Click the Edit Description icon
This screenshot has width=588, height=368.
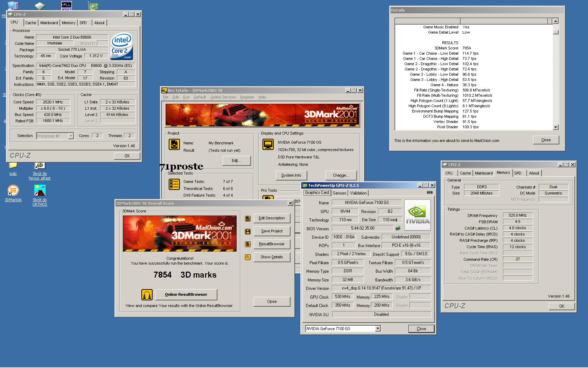[248, 219]
